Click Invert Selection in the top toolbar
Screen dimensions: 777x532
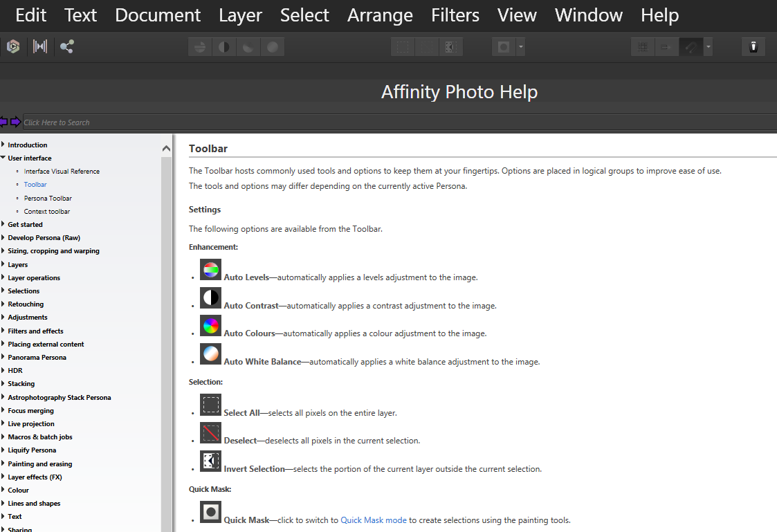(450, 47)
